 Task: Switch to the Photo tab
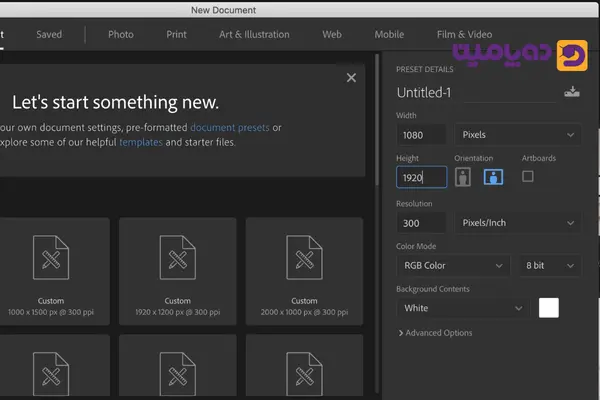[121, 34]
